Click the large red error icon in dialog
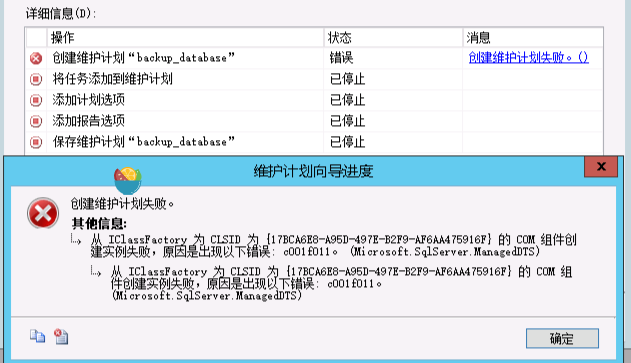This screenshot has width=631, height=363. click(x=43, y=213)
